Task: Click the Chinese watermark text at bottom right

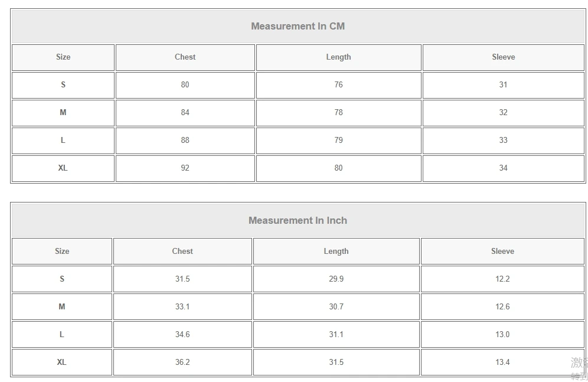Action: [x=579, y=369]
